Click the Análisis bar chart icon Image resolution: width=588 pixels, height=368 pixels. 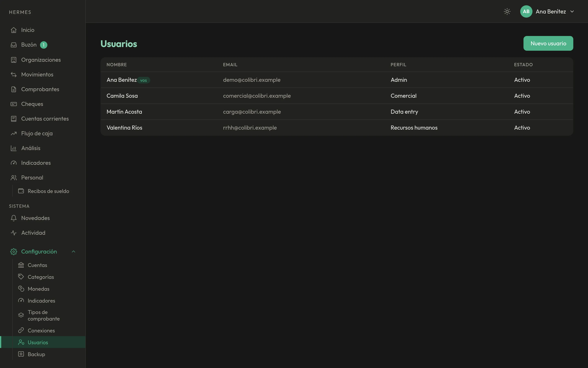click(x=14, y=148)
